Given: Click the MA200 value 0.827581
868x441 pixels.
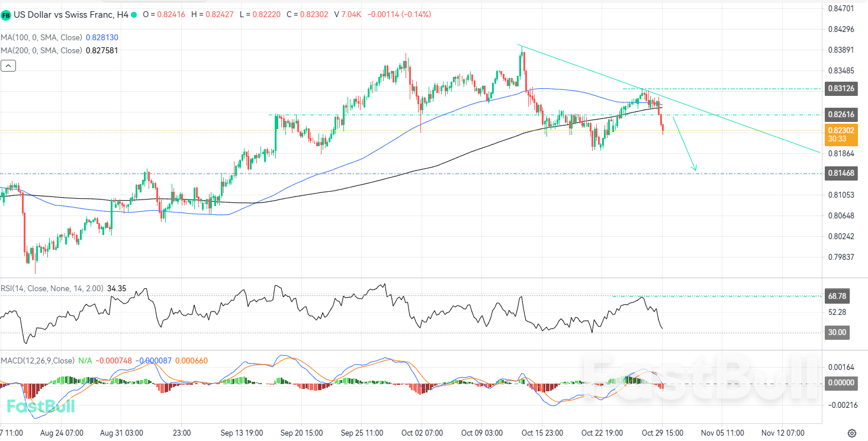Looking at the screenshot, I should 102,50.
